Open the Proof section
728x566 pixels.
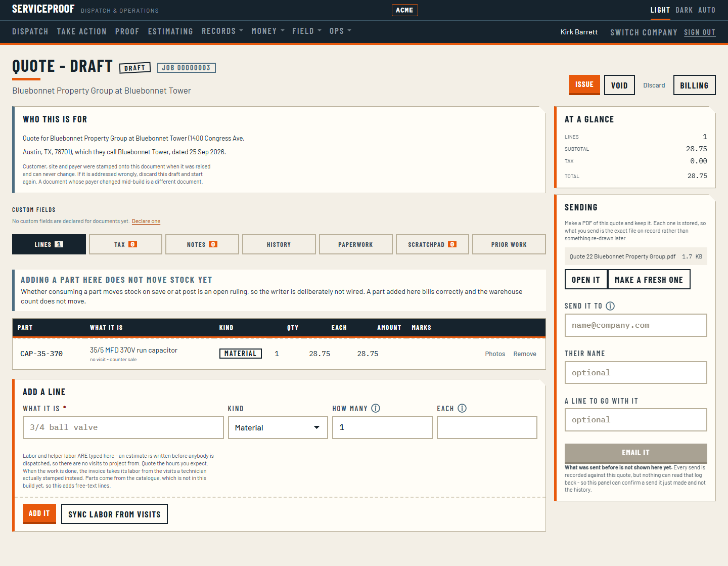tap(127, 31)
